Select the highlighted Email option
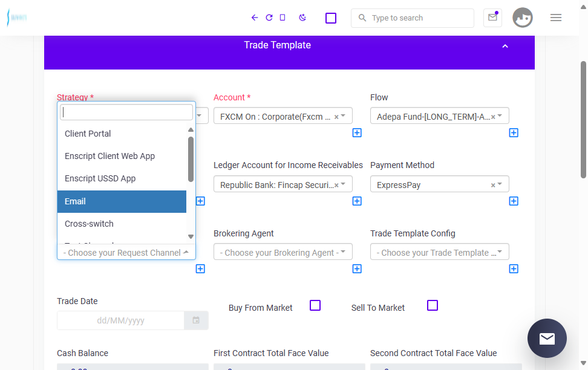 (x=122, y=202)
